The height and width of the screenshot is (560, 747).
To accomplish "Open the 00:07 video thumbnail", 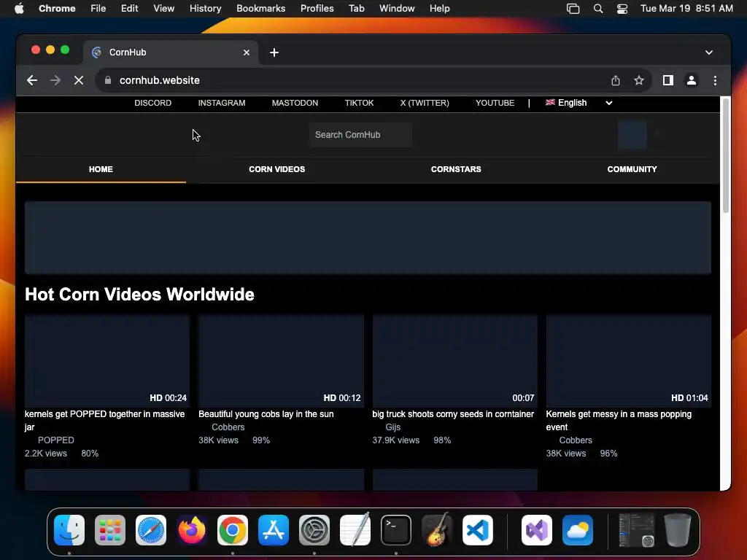I will pyautogui.click(x=455, y=360).
